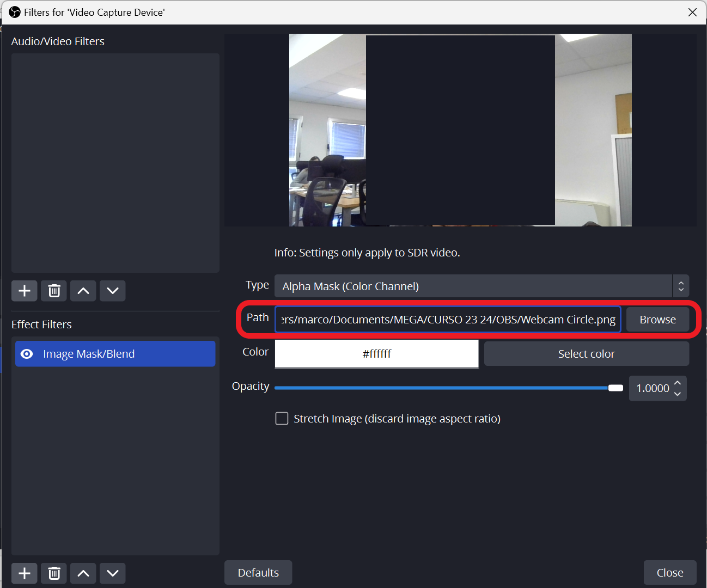Viewport: 707px width, 588px height.
Task: Browse for a new mask image file
Action: coord(657,319)
